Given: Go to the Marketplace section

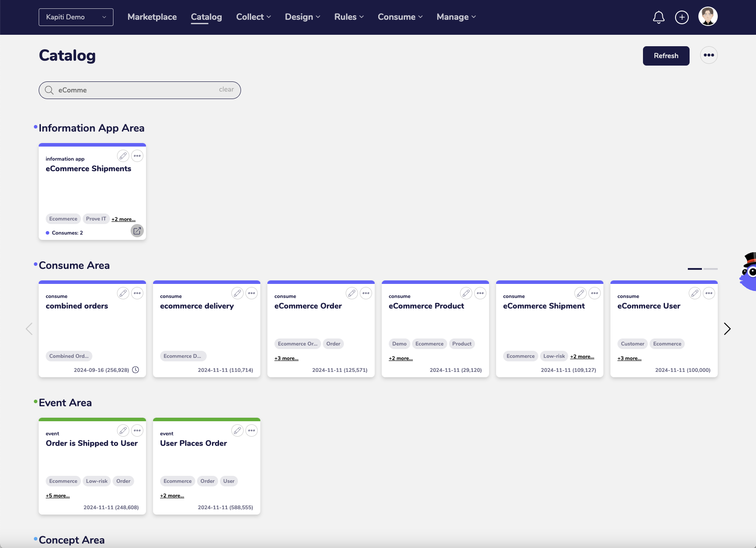Looking at the screenshot, I should point(152,17).
